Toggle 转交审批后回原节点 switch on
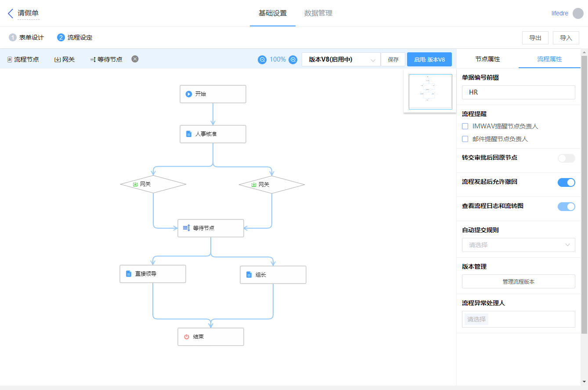 click(566, 158)
